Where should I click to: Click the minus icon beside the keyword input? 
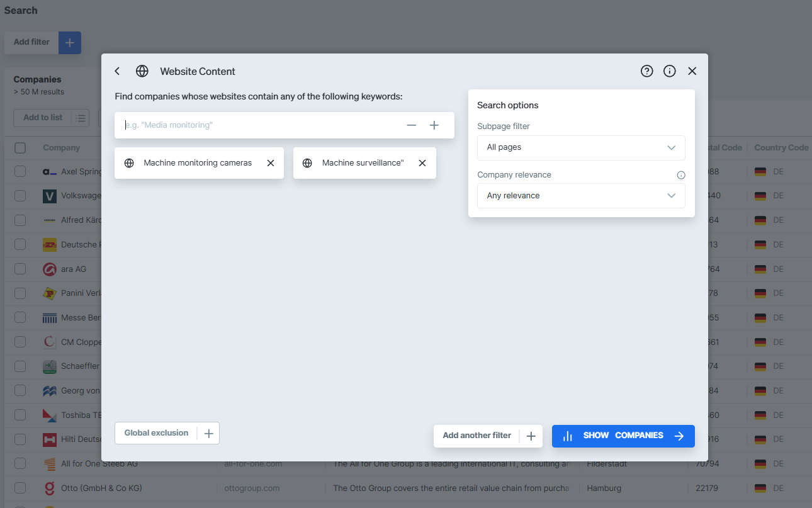pyautogui.click(x=411, y=125)
